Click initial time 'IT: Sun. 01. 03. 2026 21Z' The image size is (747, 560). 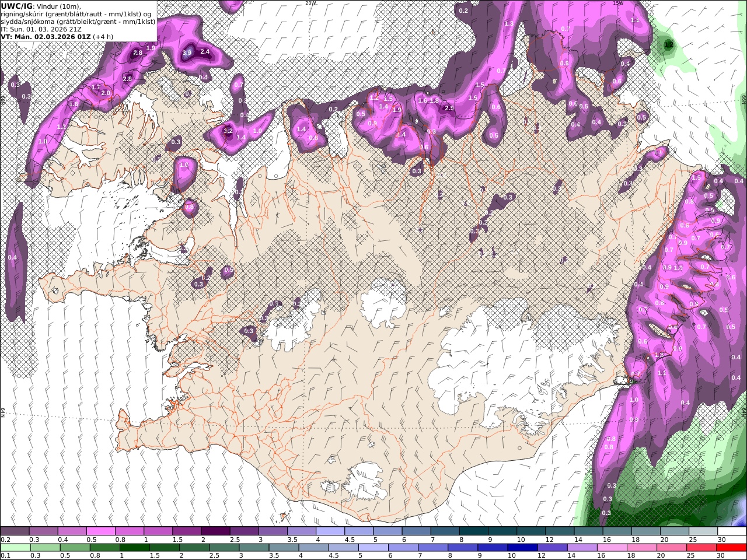[x=42, y=29]
